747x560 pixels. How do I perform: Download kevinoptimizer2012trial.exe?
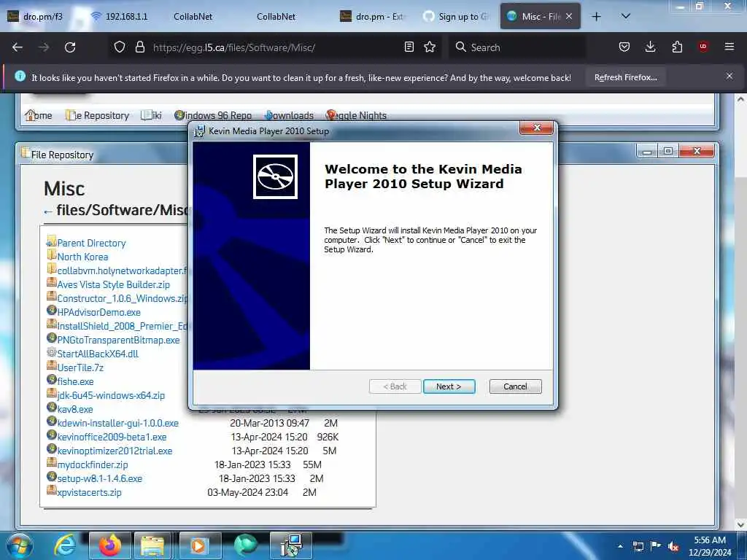click(x=115, y=451)
